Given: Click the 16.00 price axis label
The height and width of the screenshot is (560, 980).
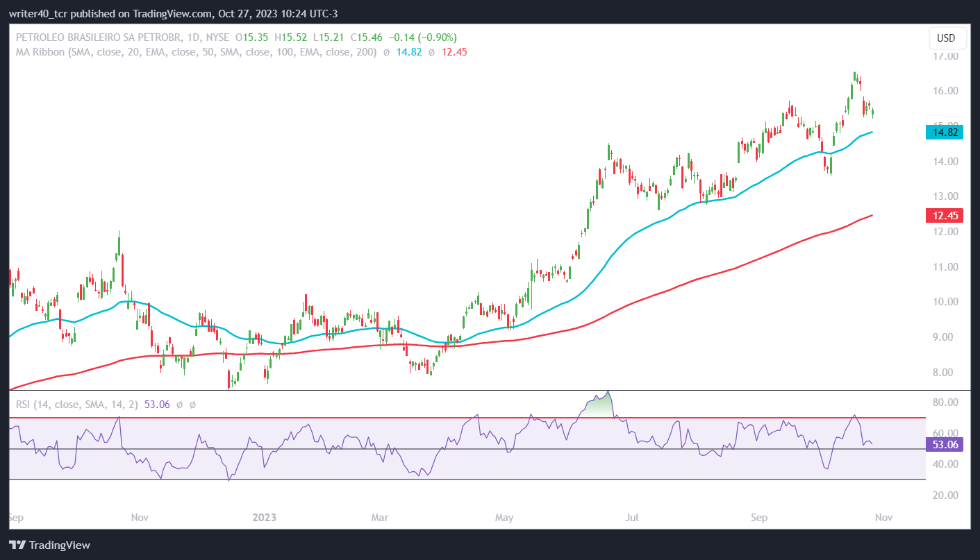Looking at the screenshot, I should (x=946, y=91).
